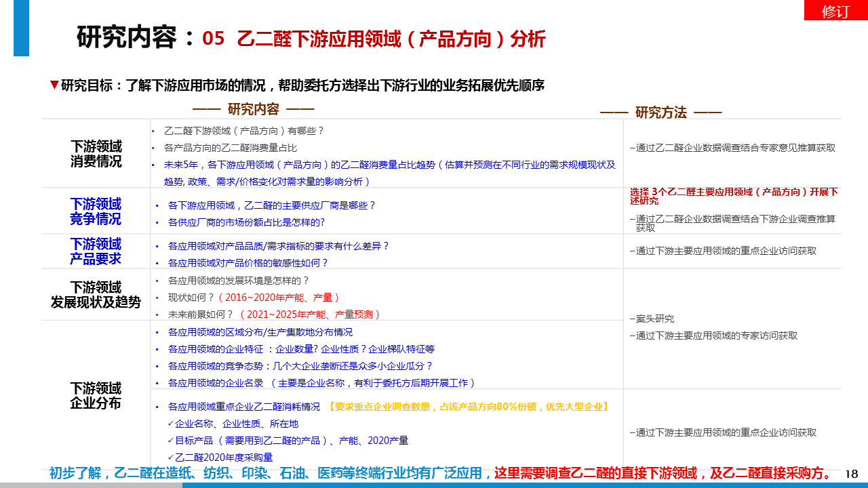The width and height of the screenshot is (868, 488).
Task: Click the orange bracketed note about 80%份额
Action: coord(468,407)
